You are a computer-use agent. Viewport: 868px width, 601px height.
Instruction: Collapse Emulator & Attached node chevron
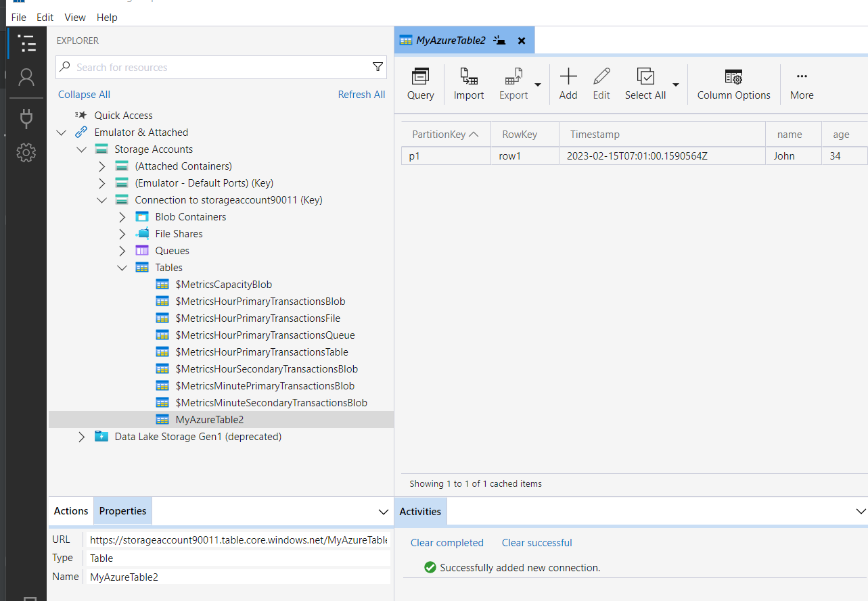tap(62, 133)
